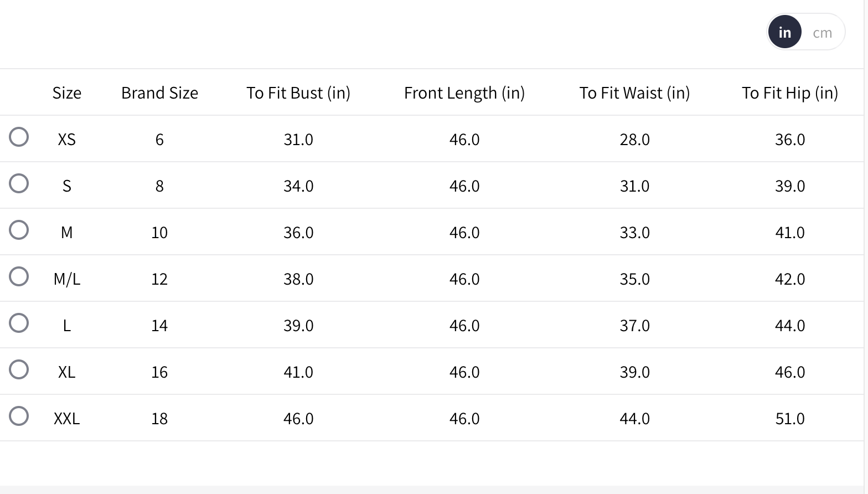Choose the XL size radio button
Screen dimensions: 868x494
coord(19,369)
